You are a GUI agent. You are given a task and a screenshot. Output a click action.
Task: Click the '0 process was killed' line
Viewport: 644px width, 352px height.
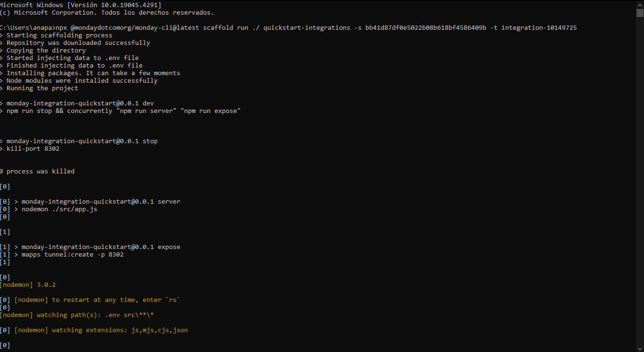click(37, 172)
